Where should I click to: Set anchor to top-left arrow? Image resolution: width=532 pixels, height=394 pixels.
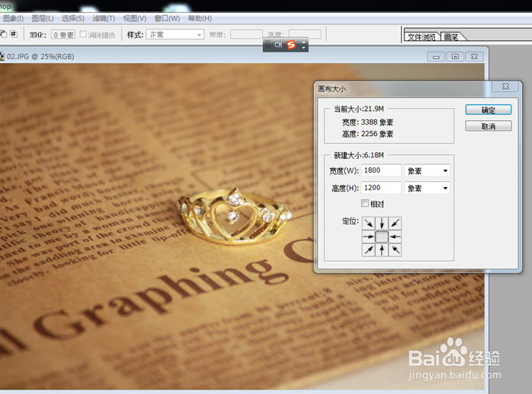369,223
